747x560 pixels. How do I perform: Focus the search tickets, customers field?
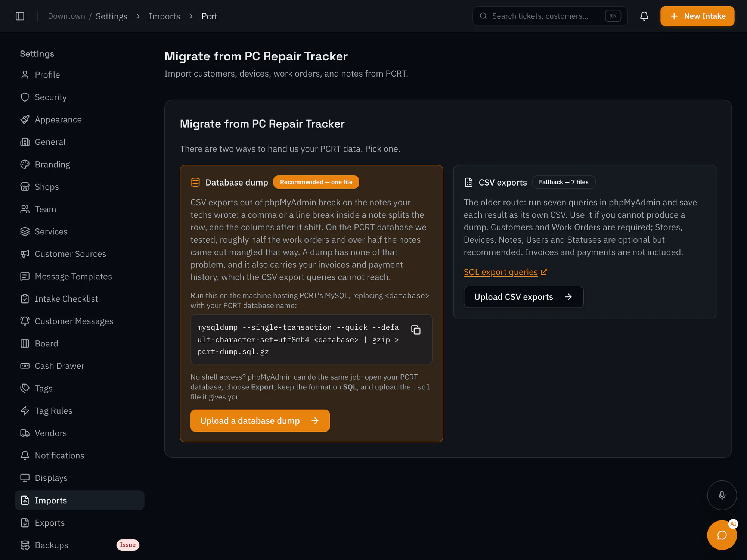pyautogui.click(x=550, y=16)
